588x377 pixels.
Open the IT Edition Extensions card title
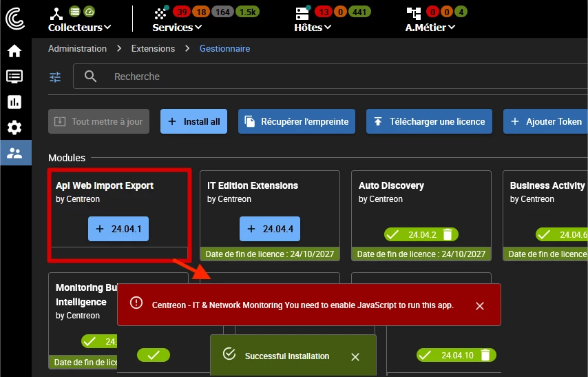point(253,185)
